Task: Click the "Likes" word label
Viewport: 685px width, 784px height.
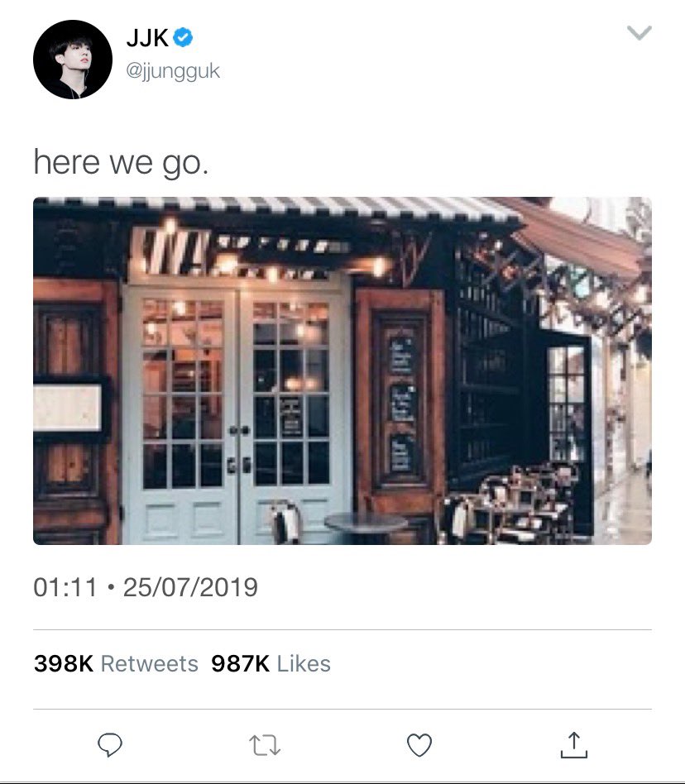Action: [x=304, y=663]
